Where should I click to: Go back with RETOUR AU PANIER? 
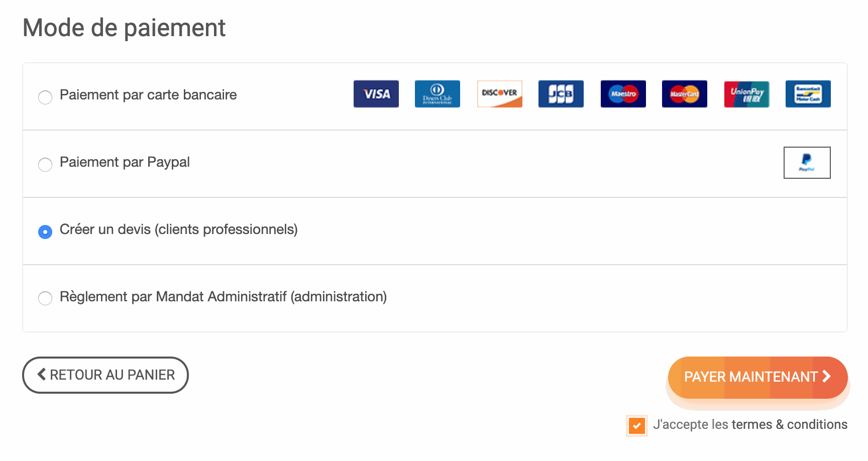point(105,375)
